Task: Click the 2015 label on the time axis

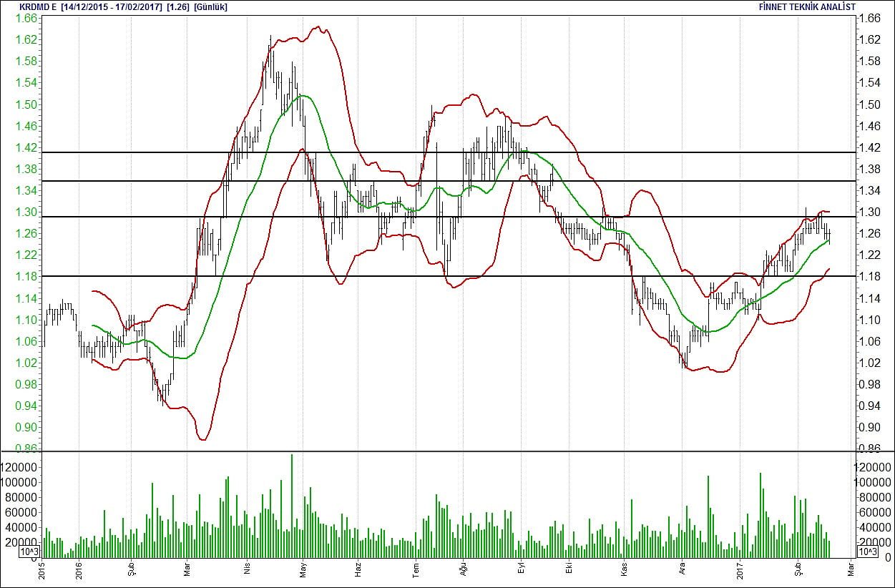Action: [42, 571]
